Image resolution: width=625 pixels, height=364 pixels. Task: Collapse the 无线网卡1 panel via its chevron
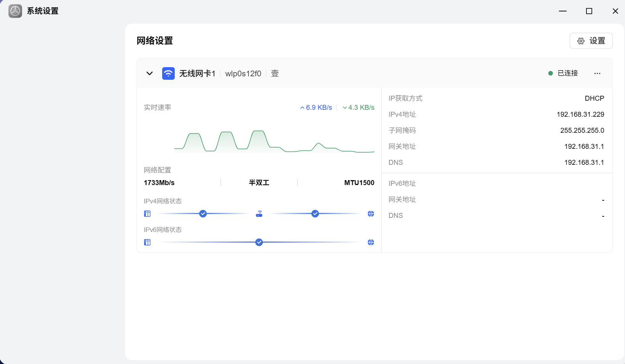(149, 73)
